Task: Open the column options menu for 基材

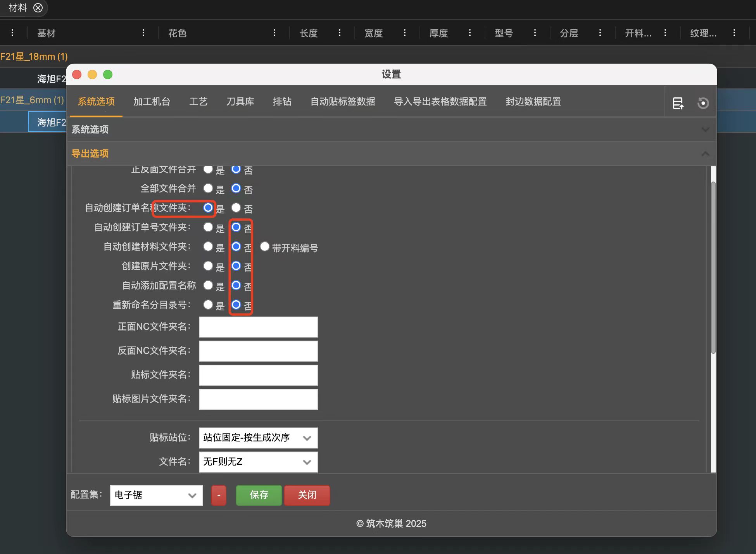Action: click(x=143, y=33)
